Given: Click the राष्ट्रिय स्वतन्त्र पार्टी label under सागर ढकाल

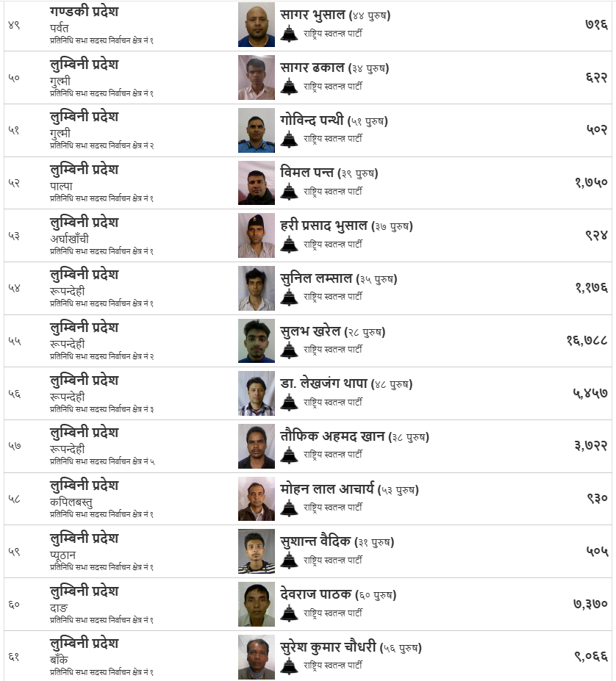Looking at the screenshot, I should tap(332, 86).
